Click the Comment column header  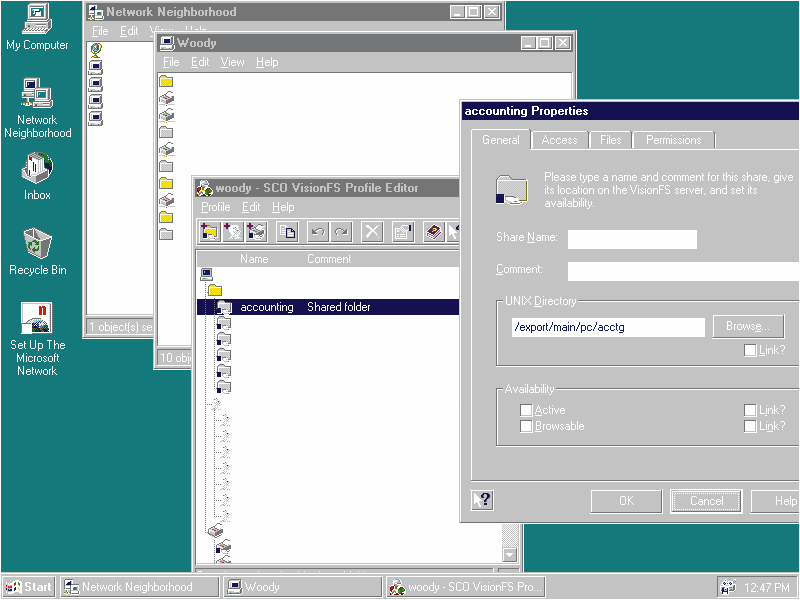click(x=329, y=259)
